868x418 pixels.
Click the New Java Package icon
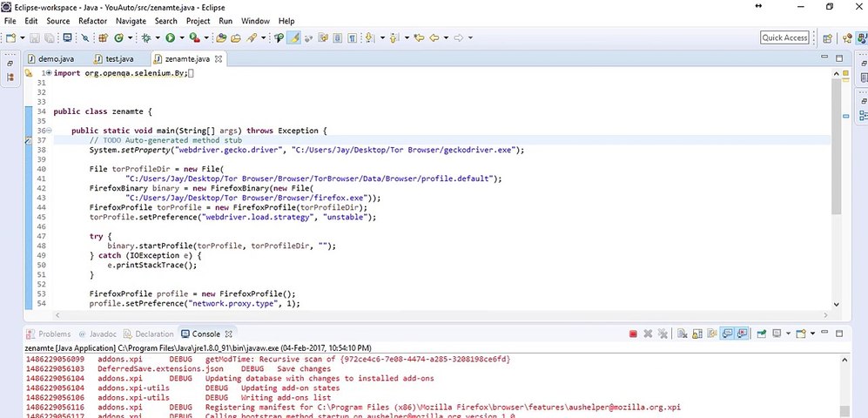point(103,37)
